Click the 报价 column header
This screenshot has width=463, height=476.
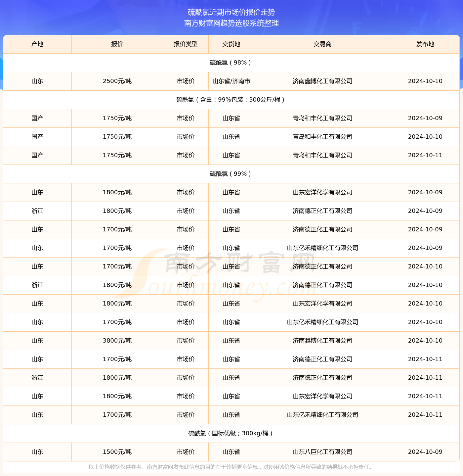coord(117,44)
